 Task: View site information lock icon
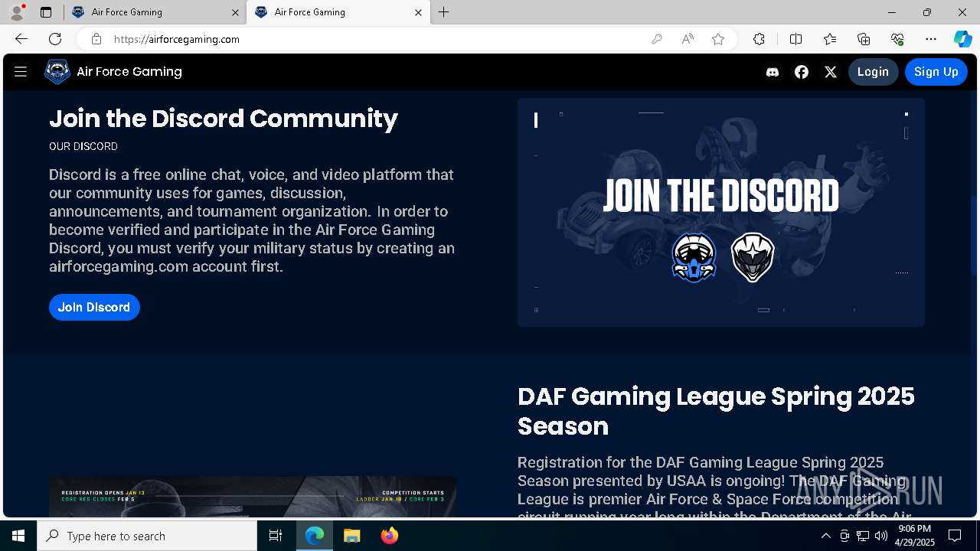tap(96, 39)
